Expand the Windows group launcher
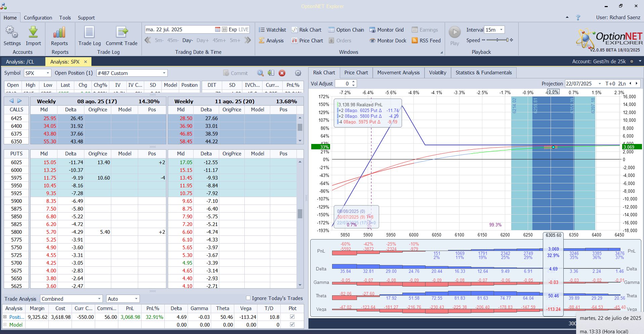Viewport: 644px width, 334px height. (x=441, y=52)
